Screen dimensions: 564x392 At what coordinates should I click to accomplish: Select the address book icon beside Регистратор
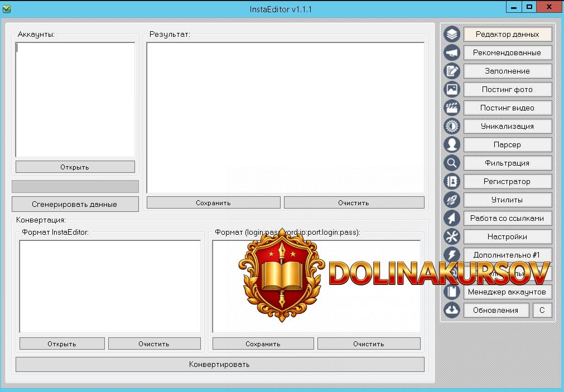[x=452, y=181]
